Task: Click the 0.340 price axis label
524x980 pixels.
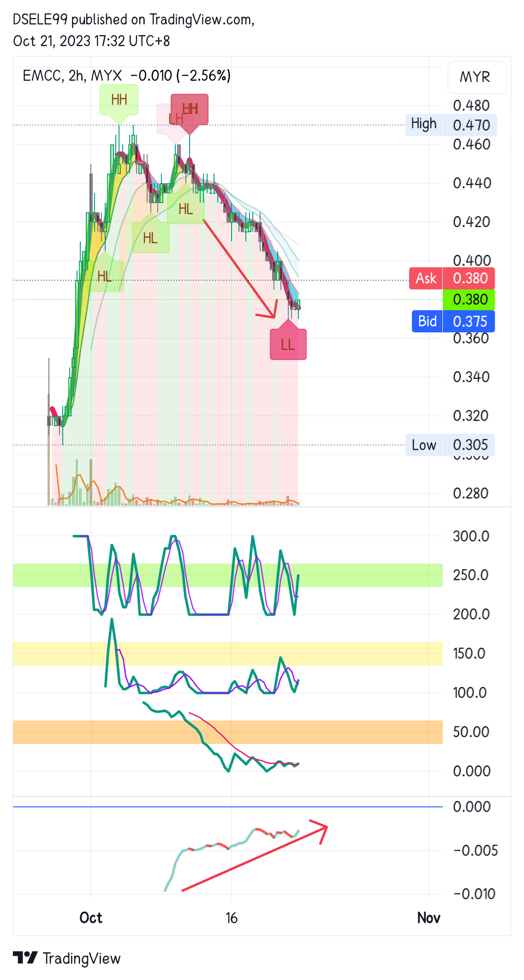Action: tap(472, 377)
